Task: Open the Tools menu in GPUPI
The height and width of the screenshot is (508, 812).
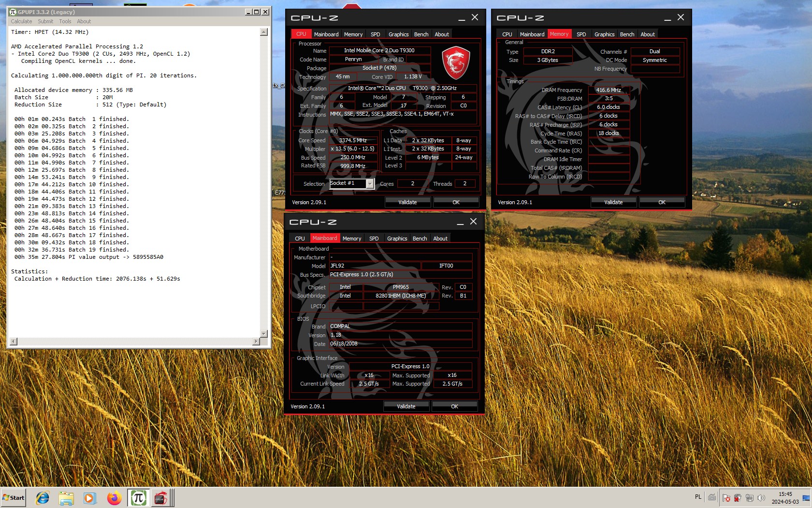Action: [65, 21]
